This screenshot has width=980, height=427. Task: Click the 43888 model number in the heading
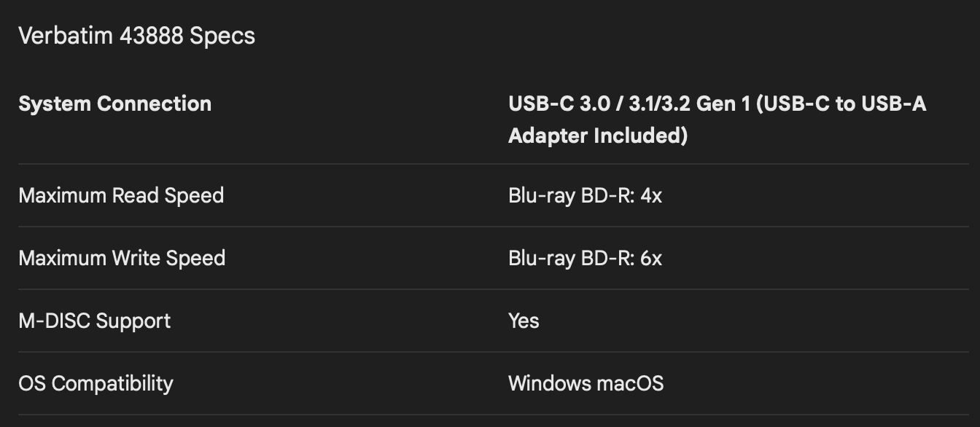point(151,36)
